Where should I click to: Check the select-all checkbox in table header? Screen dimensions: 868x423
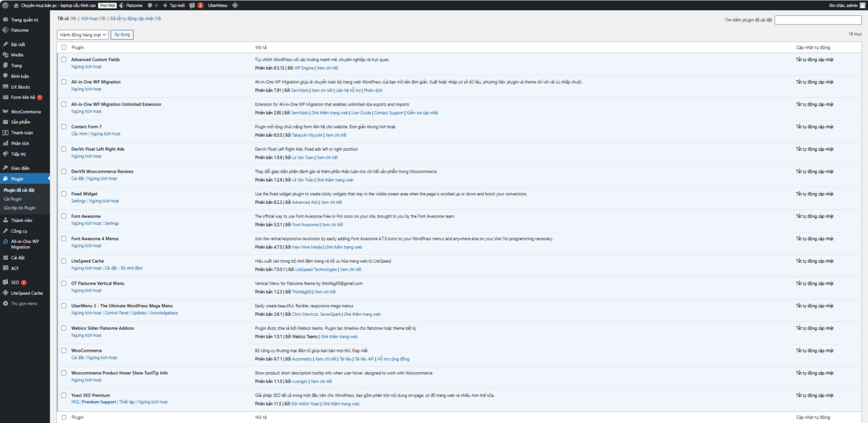(64, 47)
